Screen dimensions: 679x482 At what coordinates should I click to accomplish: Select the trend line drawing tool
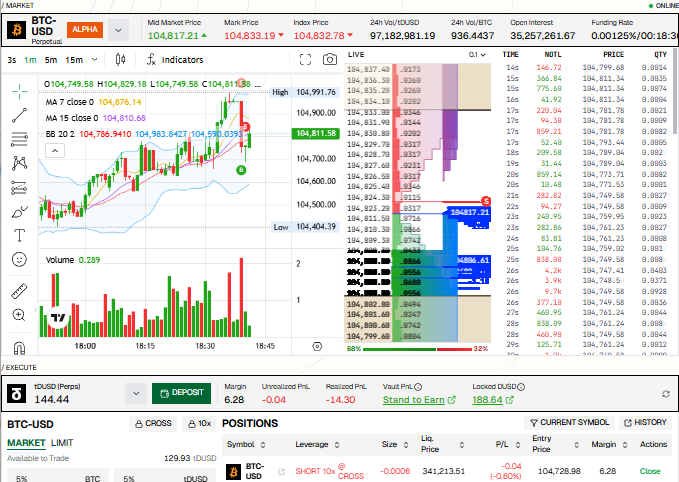(19, 115)
